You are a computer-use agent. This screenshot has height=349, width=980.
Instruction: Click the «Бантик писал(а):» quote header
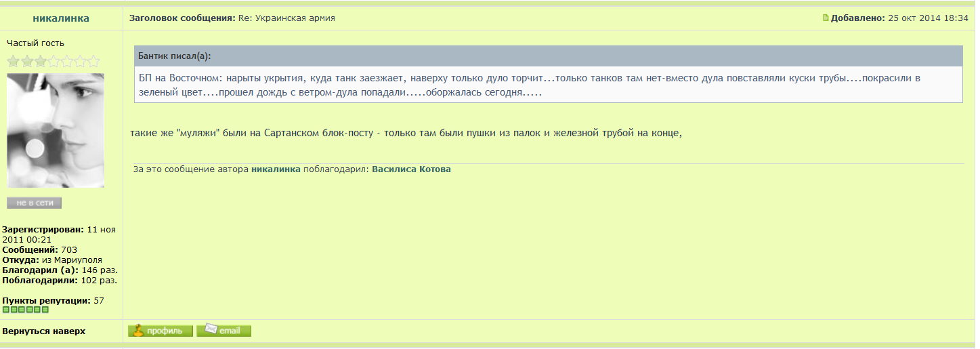click(x=548, y=56)
